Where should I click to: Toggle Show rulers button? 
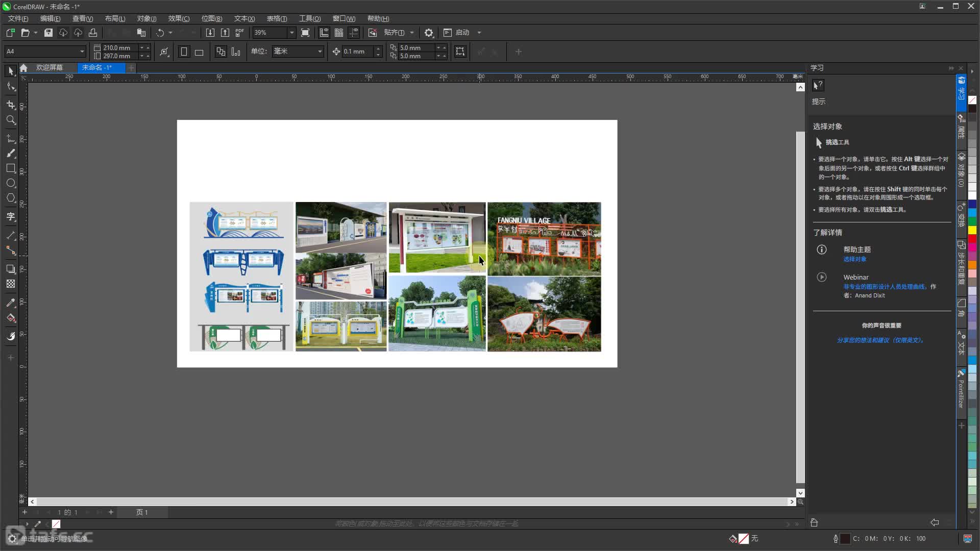tap(324, 33)
